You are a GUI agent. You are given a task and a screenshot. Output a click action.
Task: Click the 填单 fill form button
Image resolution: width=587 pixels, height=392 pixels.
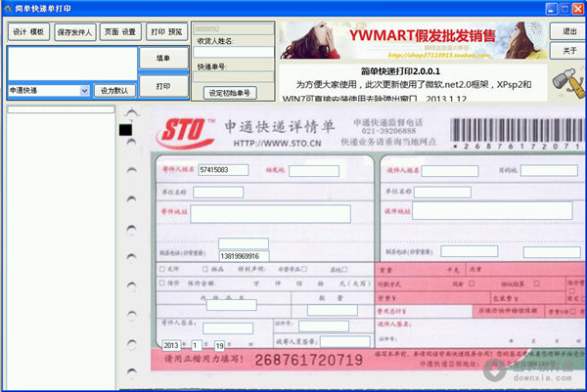(x=163, y=58)
